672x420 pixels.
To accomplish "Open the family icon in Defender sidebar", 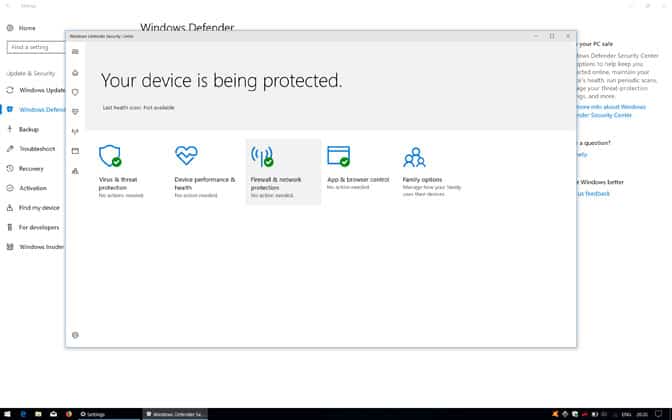I will tap(75, 171).
